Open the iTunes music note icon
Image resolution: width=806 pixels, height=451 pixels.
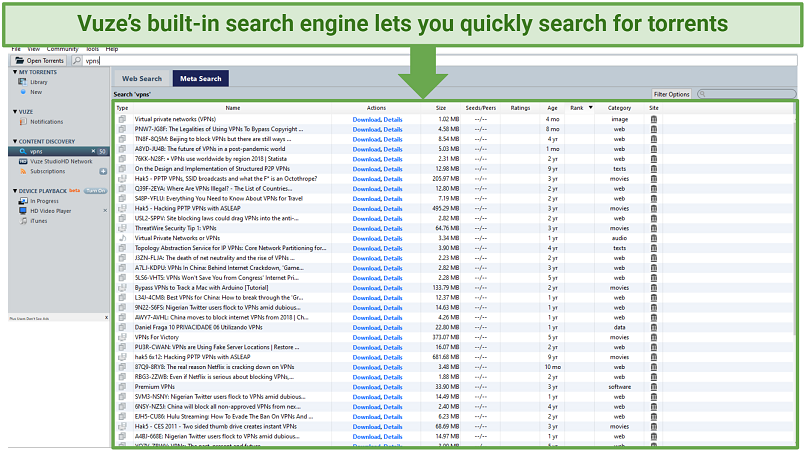pyautogui.click(x=23, y=221)
